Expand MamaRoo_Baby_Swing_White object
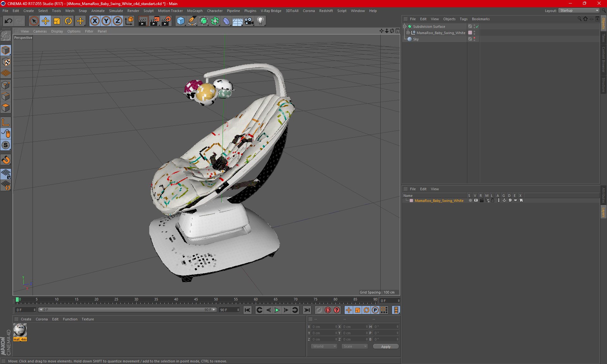607x364 pixels. (x=408, y=33)
